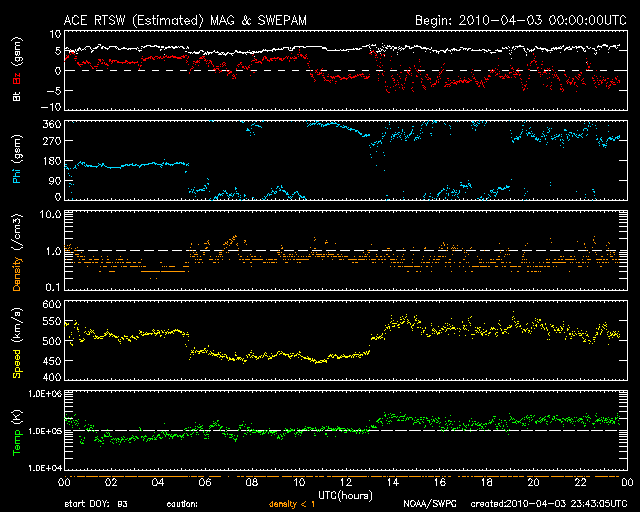Click the '1.0E+06' temperature axis value
This screenshot has height=512, width=640.
pyautogui.click(x=45, y=394)
